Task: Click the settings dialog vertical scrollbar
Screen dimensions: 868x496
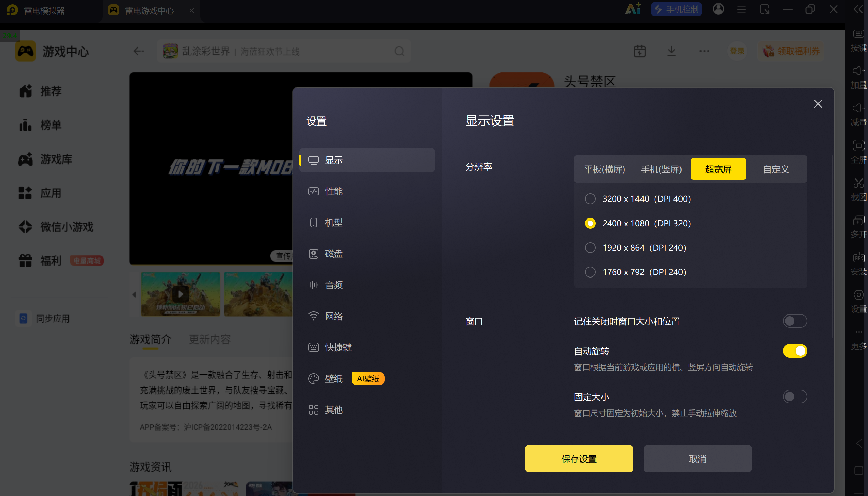Action: coord(832,247)
